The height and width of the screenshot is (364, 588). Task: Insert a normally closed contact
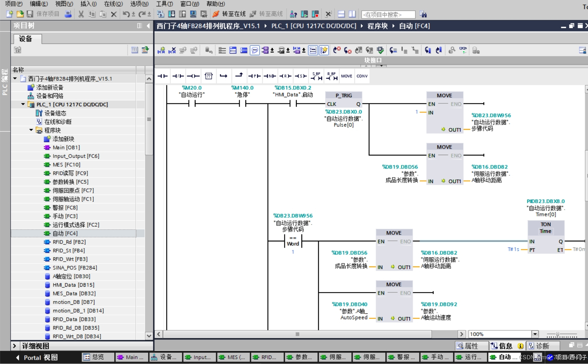tap(178, 76)
